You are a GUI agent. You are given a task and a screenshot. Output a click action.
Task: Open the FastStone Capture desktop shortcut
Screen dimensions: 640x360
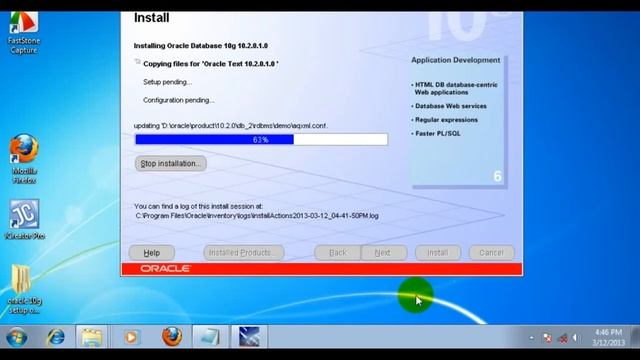[24, 33]
